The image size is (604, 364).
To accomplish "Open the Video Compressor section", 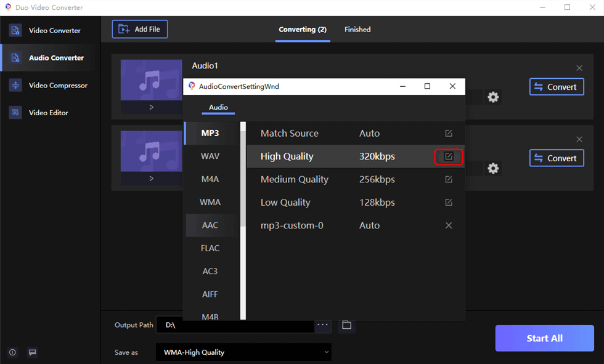I will coord(51,86).
